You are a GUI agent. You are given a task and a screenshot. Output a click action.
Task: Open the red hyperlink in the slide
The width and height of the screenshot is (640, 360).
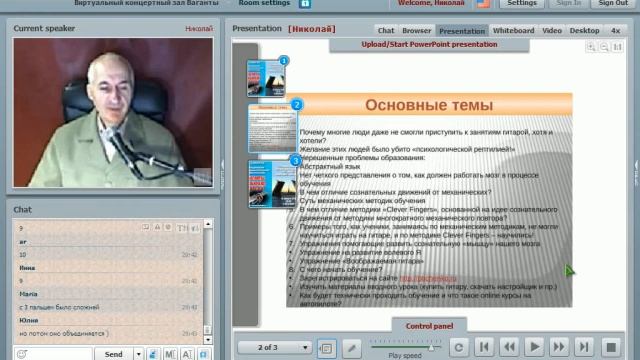[x=428, y=278]
